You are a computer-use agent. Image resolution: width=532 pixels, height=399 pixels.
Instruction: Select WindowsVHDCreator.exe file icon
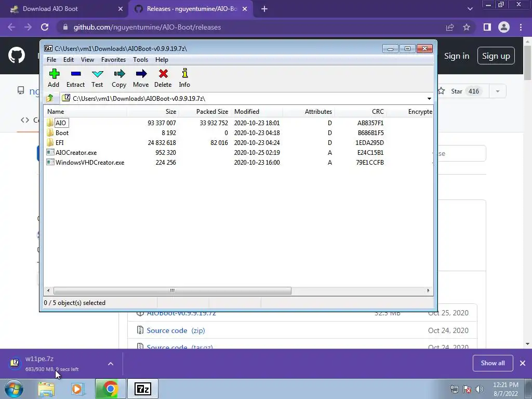coord(50,162)
